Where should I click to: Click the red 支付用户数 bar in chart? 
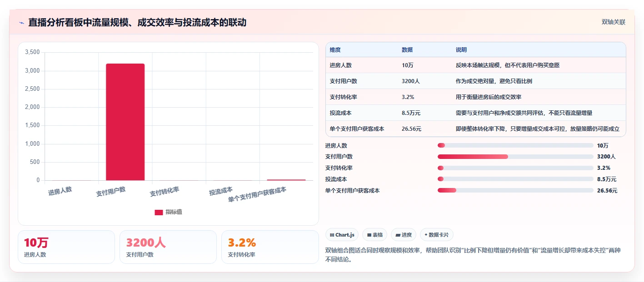point(125,122)
